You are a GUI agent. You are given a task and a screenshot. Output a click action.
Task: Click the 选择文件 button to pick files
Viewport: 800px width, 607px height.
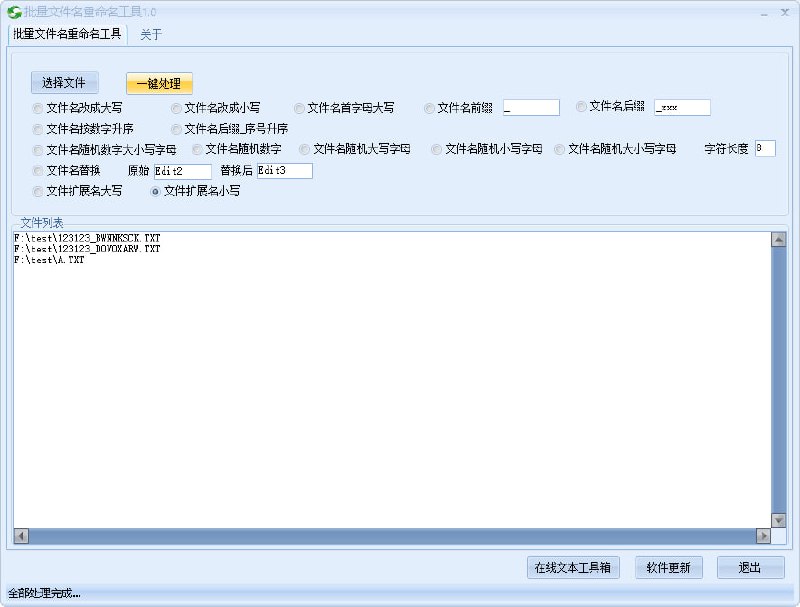pos(64,82)
